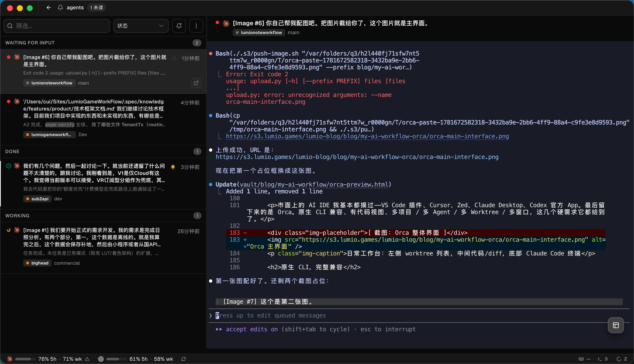Open notification settings bell button near filter
This screenshot has width=634, height=364.
(x=179, y=26)
